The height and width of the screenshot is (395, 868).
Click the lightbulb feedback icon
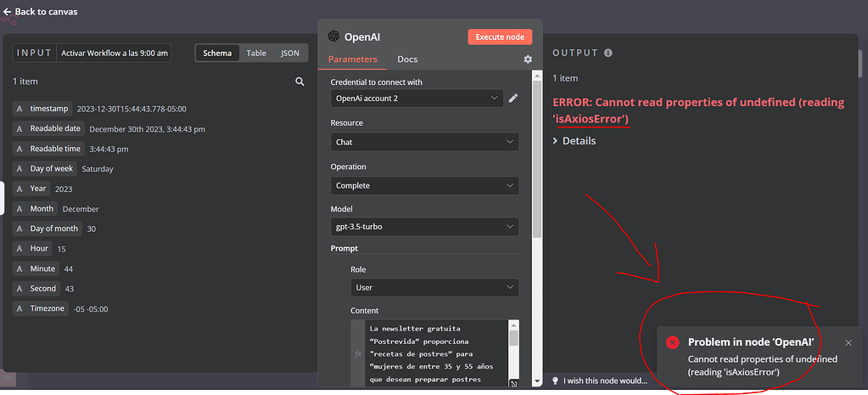pos(555,381)
